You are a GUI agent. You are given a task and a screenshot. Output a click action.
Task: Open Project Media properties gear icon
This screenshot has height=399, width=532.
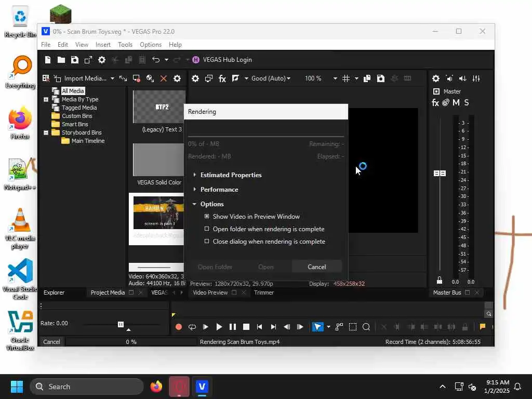(177, 78)
